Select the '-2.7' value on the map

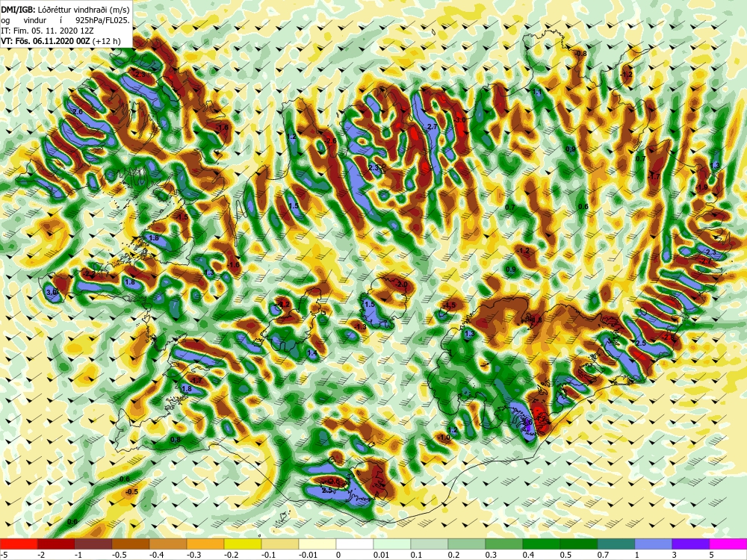click(x=704, y=261)
